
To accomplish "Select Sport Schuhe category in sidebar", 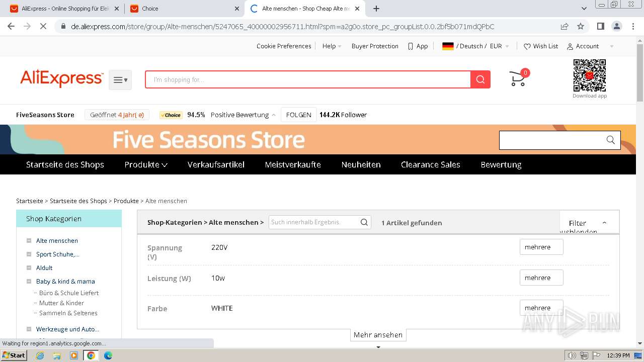I will coord(58,254).
